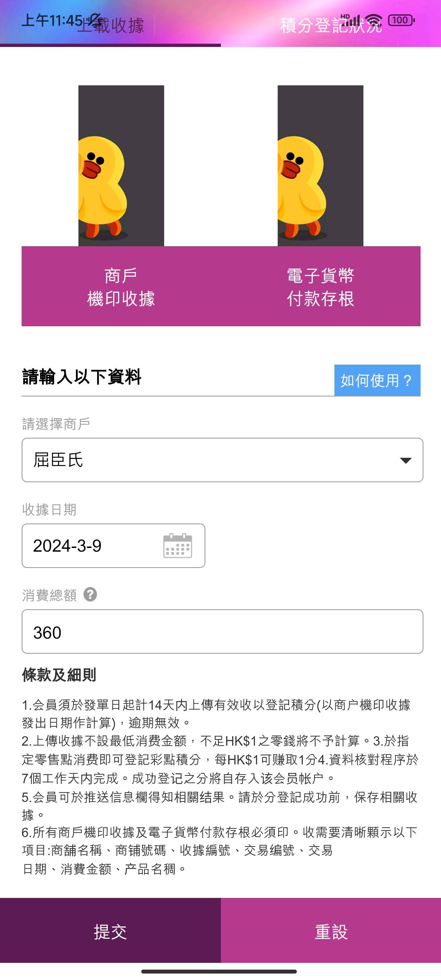
Task: Select the 商戶機印收據 upload option
Action: [x=121, y=287]
